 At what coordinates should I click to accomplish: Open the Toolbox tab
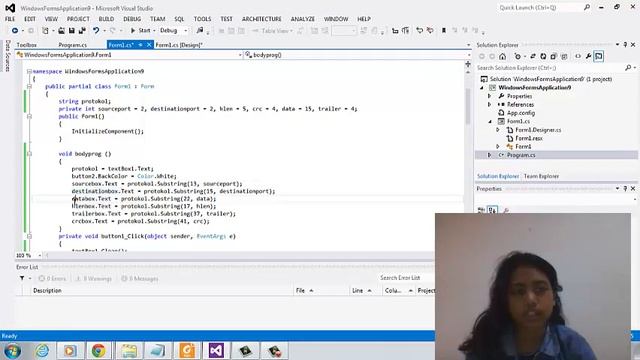coord(27,45)
